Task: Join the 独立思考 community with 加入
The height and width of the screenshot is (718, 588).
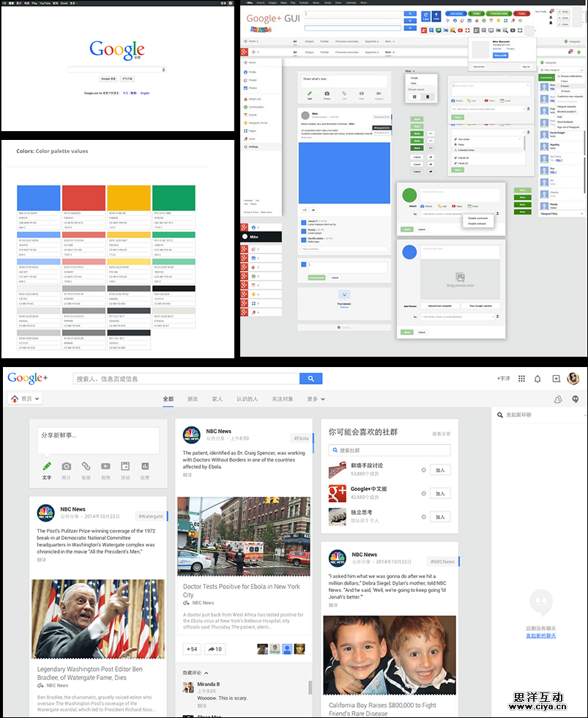Action: [440, 517]
